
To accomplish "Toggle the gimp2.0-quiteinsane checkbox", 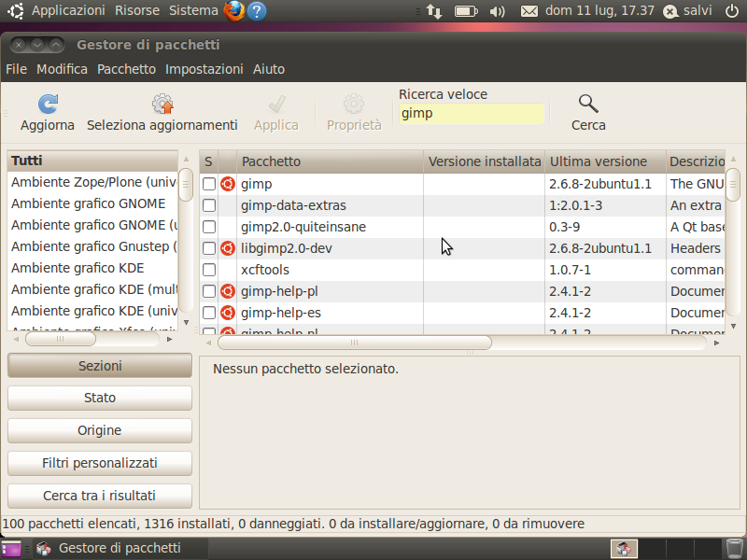I will pyautogui.click(x=209, y=227).
